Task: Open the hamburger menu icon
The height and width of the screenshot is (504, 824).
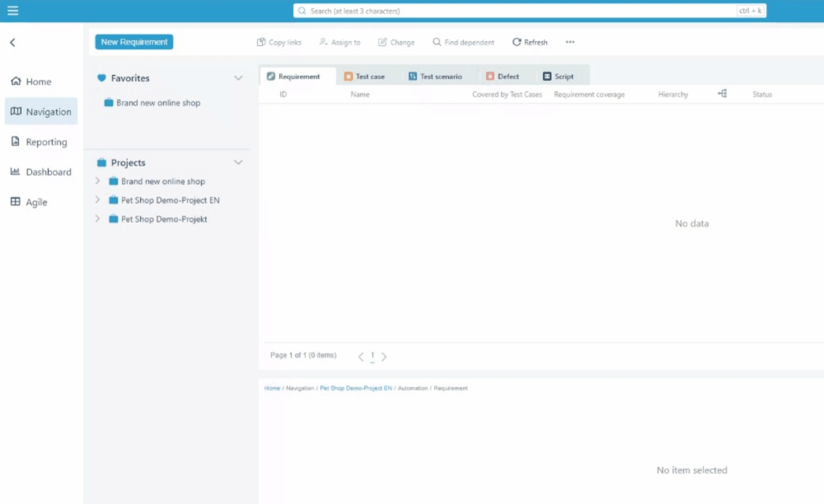Action: [13, 11]
